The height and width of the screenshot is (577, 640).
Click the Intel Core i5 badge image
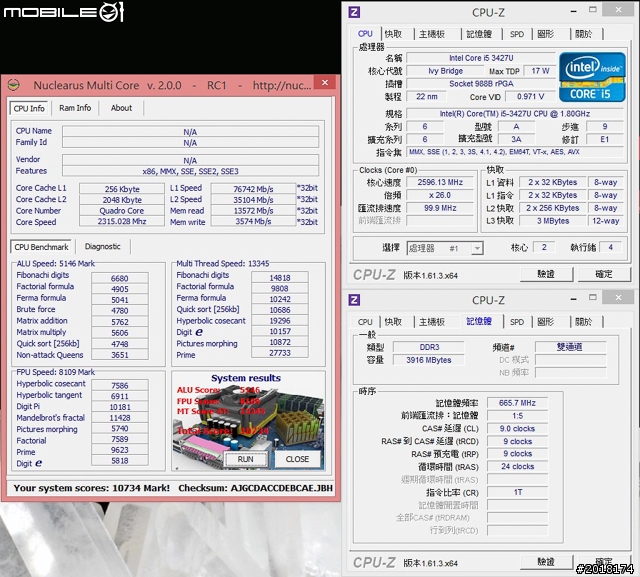592,77
